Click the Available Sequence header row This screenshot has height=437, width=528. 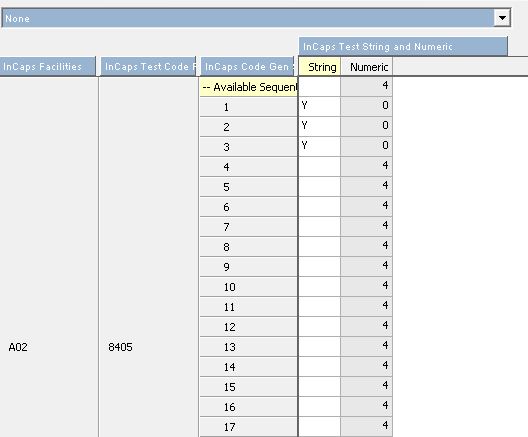(249, 87)
